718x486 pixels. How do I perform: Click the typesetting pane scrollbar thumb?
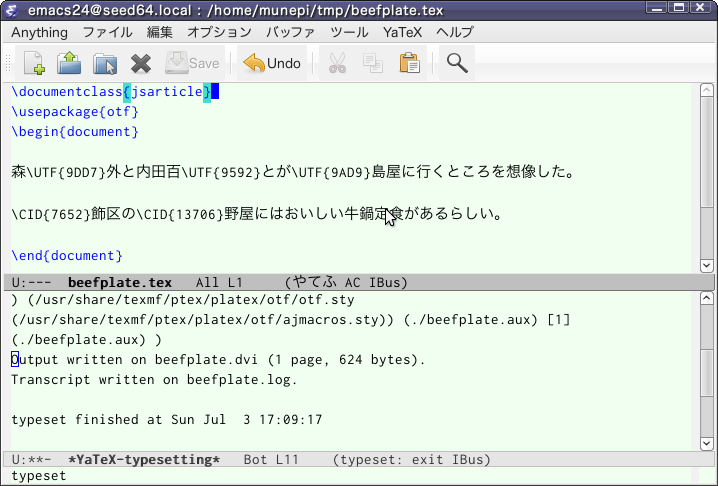[x=707, y=374]
